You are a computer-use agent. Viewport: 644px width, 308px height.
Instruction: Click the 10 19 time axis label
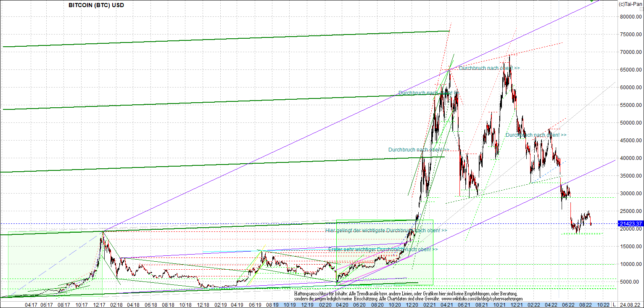(x=290, y=305)
